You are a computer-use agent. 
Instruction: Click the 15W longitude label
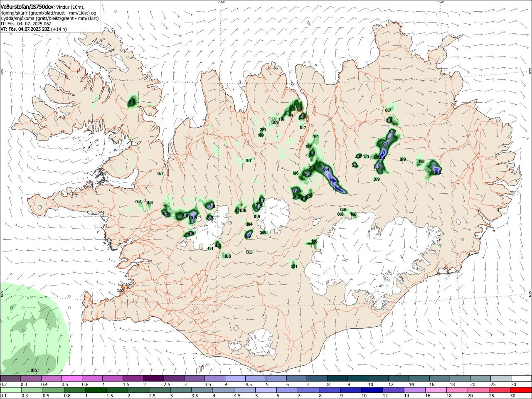(440, 2)
